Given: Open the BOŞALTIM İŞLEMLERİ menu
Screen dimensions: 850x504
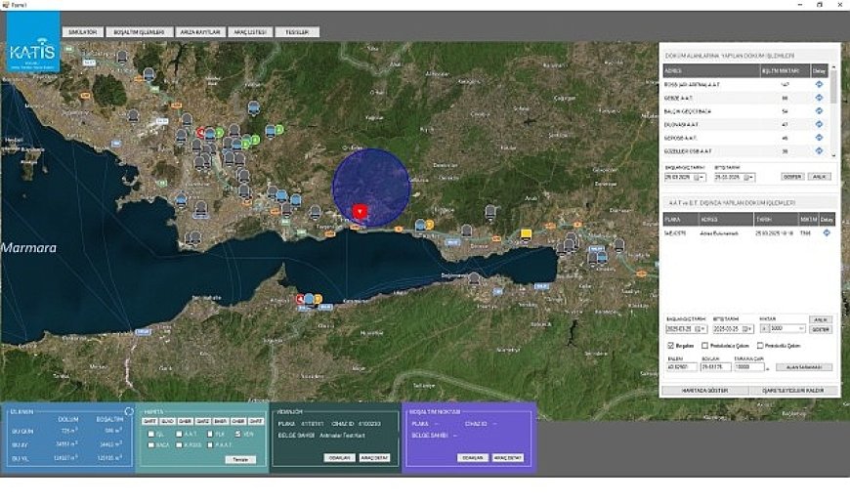Looking at the screenshot, I should click(x=139, y=32).
